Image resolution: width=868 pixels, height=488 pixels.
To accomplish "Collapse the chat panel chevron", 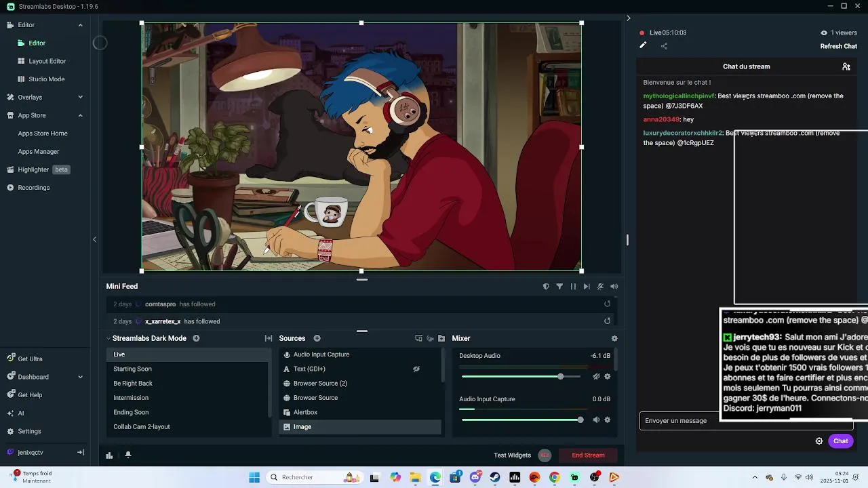I will (x=628, y=18).
